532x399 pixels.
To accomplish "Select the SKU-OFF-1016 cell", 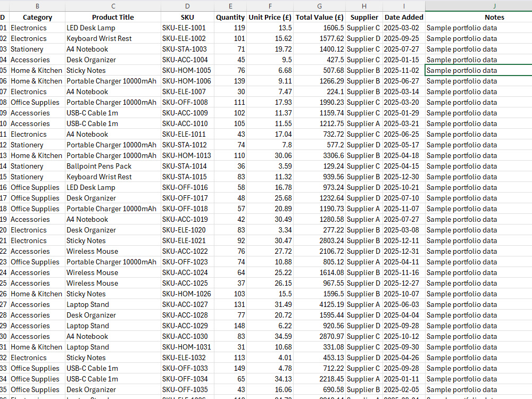I will [187, 187].
